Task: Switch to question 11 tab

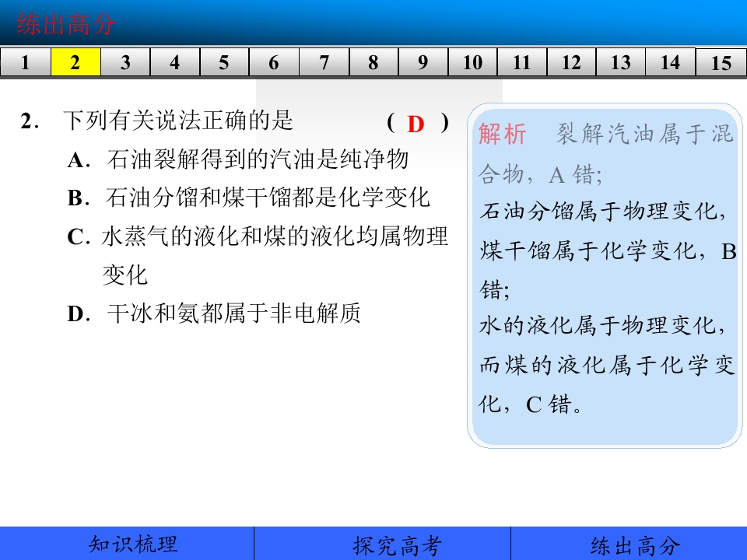Action: [x=522, y=62]
